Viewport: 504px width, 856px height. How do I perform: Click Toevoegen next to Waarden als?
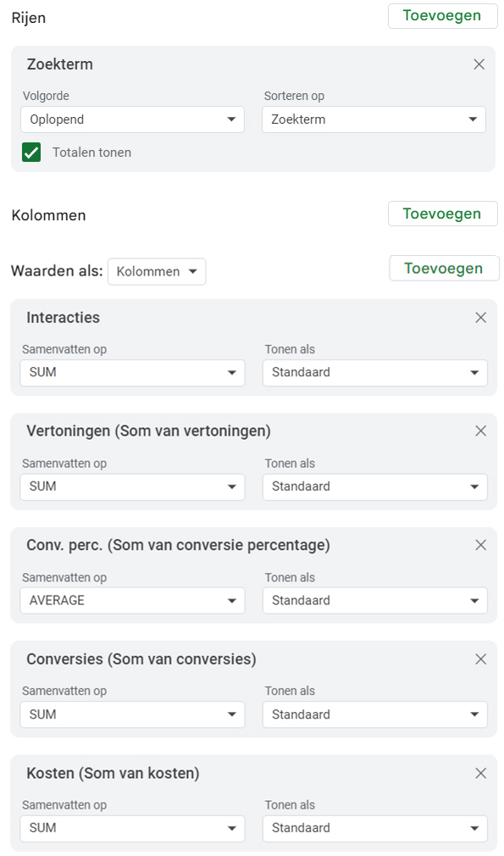[444, 269]
